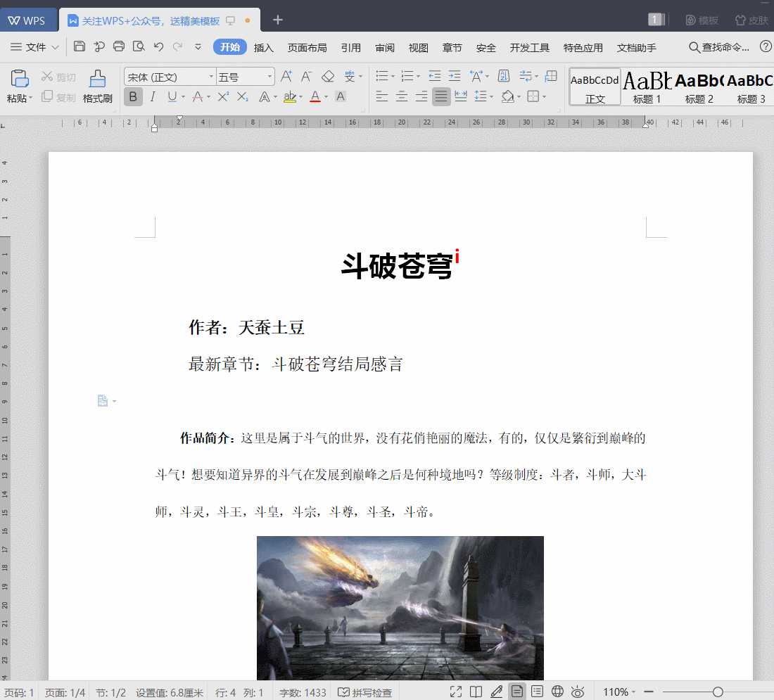774x700 pixels.
Task: Open the 审阅 ribbon tab
Action: tap(384, 47)
